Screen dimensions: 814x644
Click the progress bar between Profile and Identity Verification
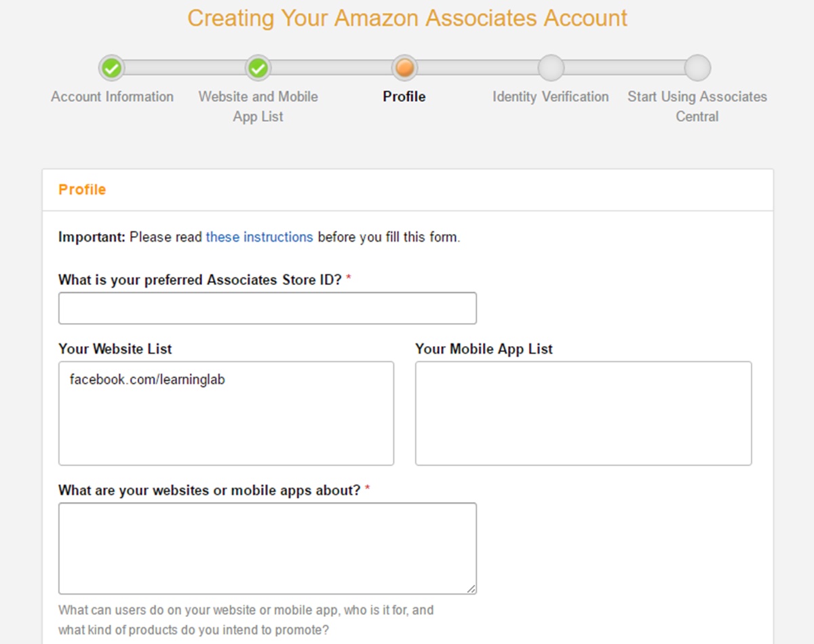click(478, 68)
